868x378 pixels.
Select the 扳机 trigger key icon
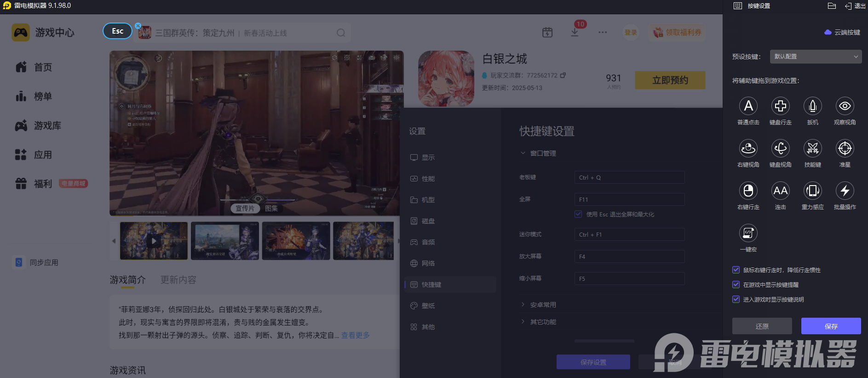point(813,106)
